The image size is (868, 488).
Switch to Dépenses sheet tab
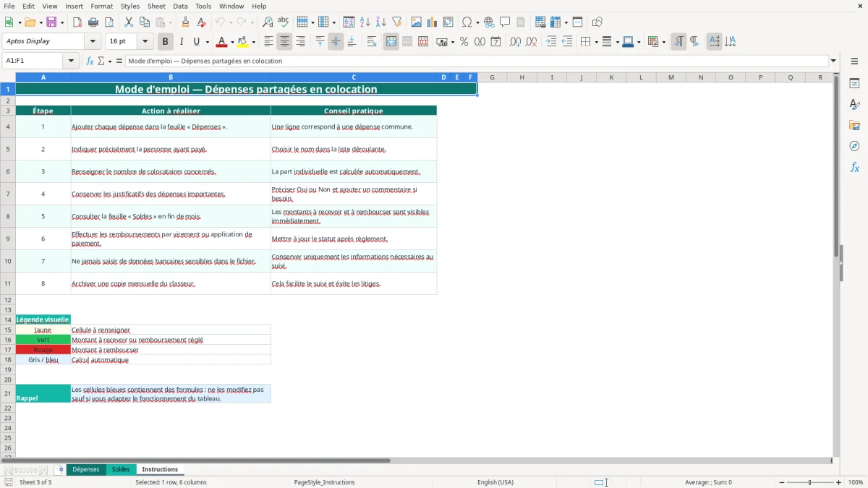click(x=86, y=469)
